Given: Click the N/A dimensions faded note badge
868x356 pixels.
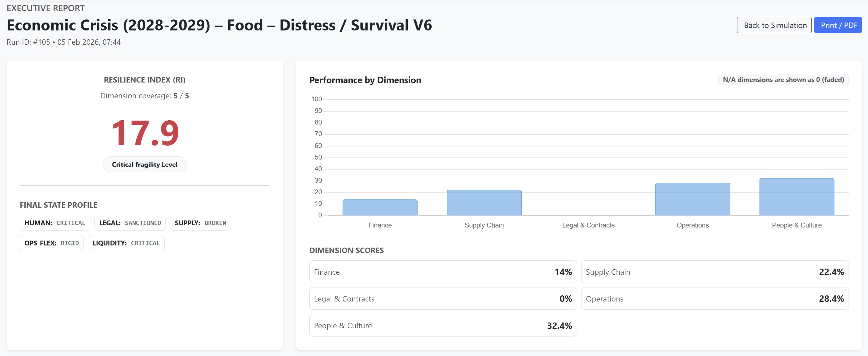Looking at the screenshot, I should pyautogui.click(x=783, y=80).
